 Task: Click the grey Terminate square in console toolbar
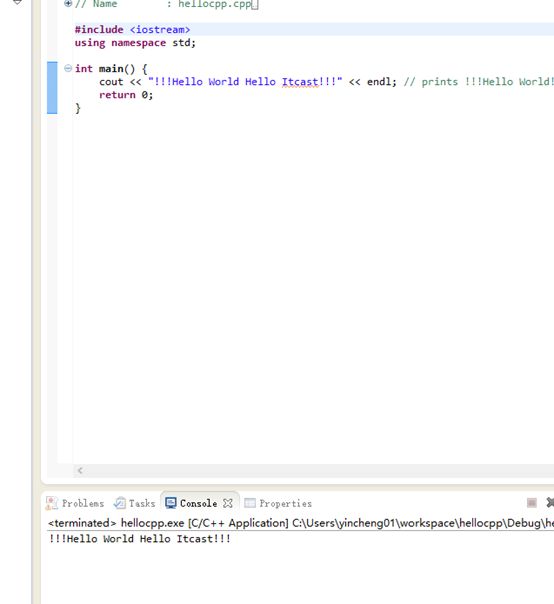[532, 503]
